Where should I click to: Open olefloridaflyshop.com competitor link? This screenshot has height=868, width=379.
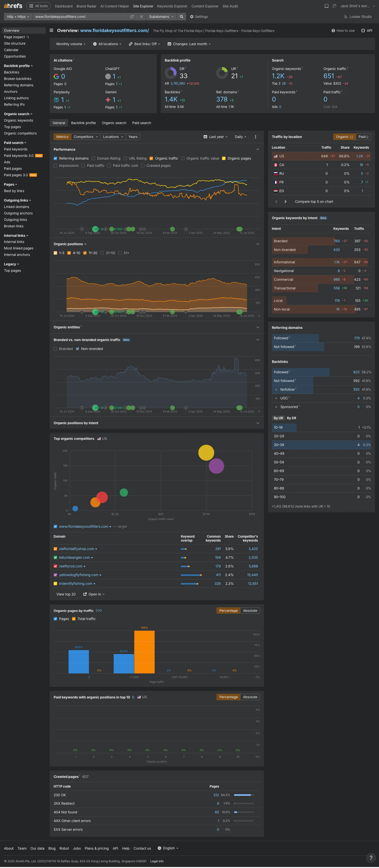pyautogui.click(x=76, y=549)
